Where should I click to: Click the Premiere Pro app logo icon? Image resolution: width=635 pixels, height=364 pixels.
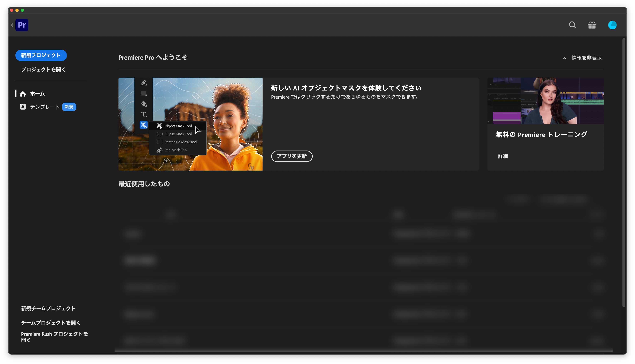pos(22,25)
